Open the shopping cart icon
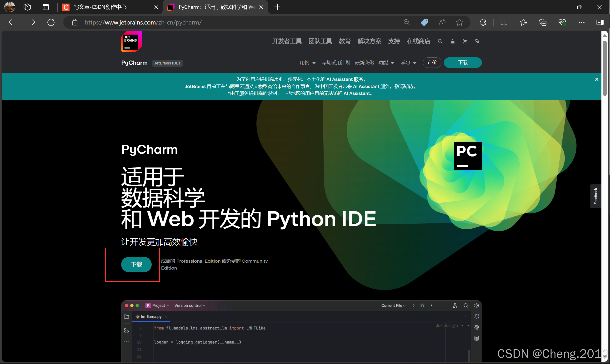This screenshot has height=364, width=610. [465, 41]
